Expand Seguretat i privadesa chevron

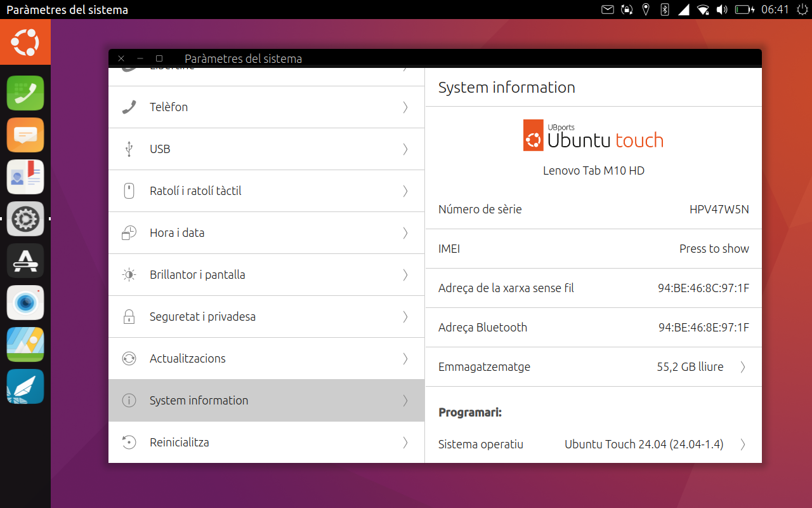(405, 316)
